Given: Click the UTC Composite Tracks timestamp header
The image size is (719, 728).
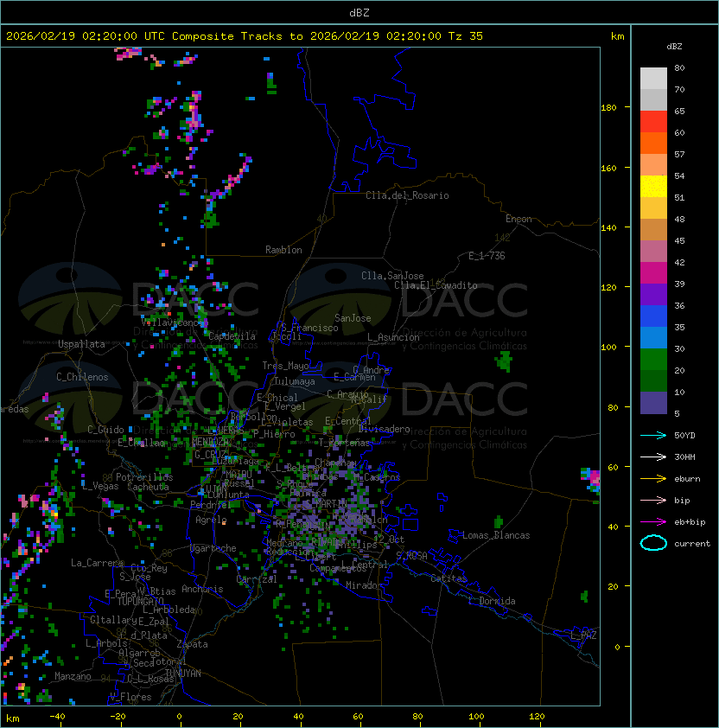Looking at the screenshot, I should tap(245, 36).
